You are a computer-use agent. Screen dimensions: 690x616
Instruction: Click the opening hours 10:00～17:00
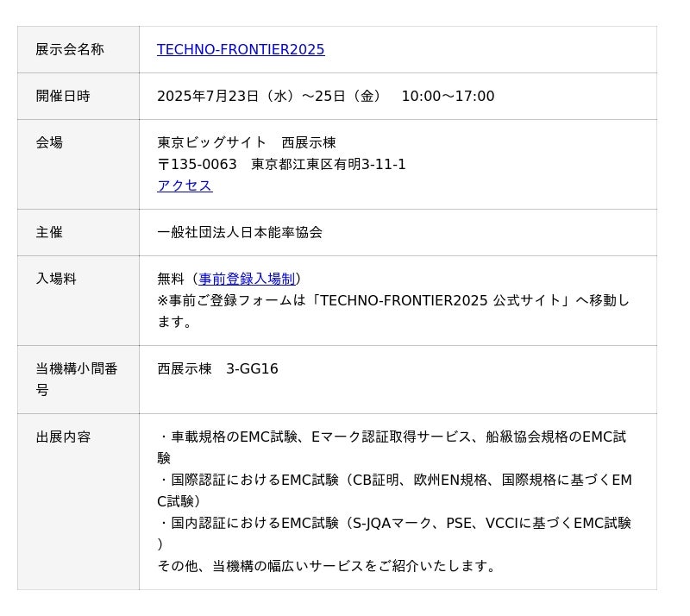click(x=448, y=97)
